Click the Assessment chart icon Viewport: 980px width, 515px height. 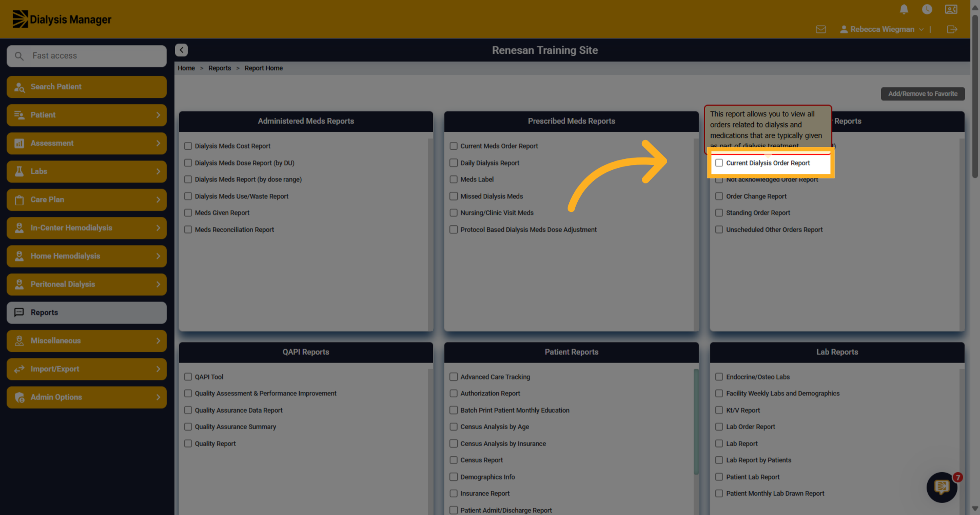[19, 143]
